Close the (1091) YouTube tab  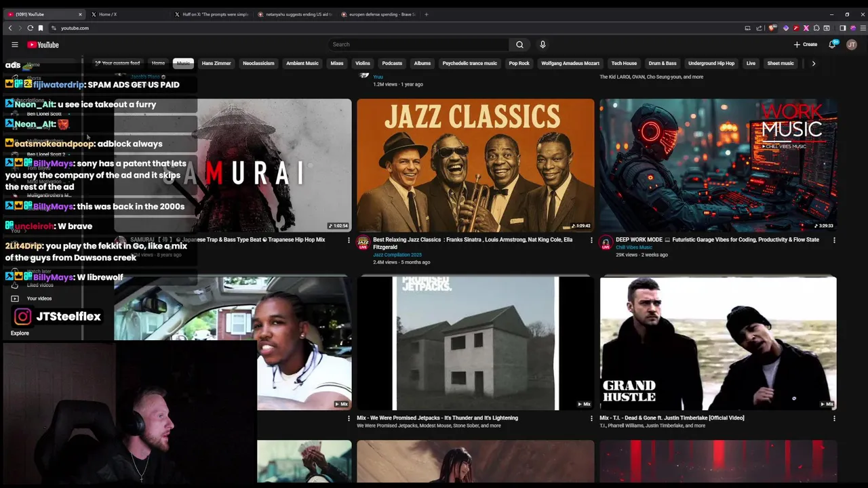(x=80, y=14)
